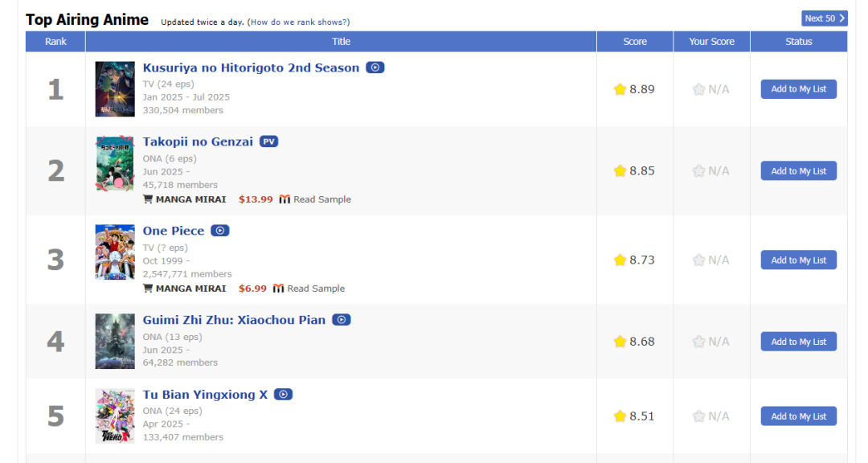Viewport: 868px width, 463px height.
Task: Click score value 8.89
Action: 642,90
